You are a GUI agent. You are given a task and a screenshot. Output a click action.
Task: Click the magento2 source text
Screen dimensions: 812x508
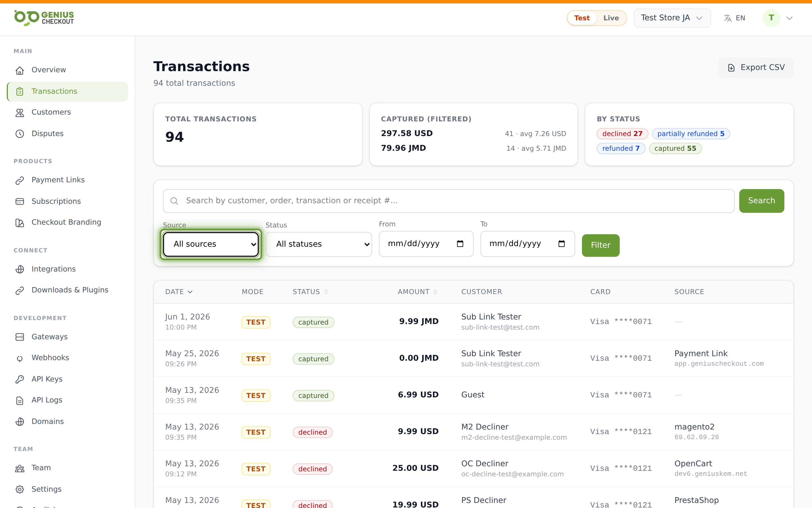coord(694,427)
